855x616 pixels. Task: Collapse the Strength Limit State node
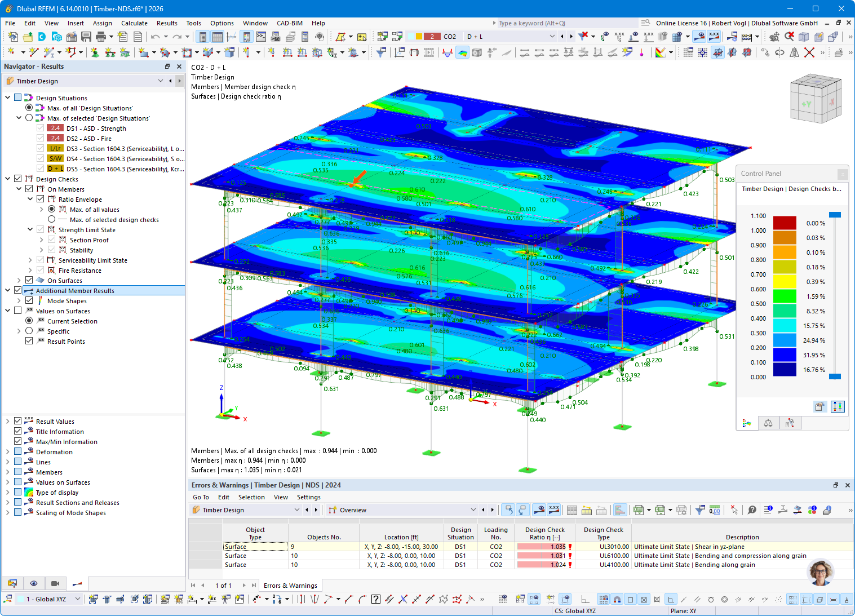(x=30, y=229)
